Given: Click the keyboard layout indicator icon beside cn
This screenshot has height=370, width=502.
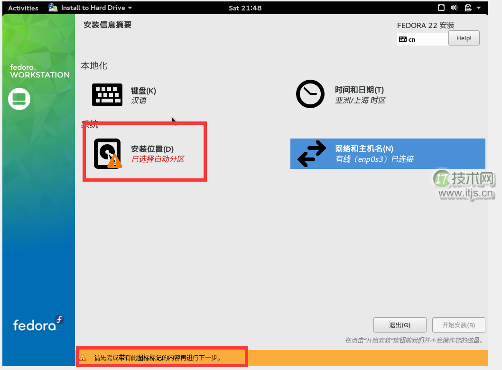Looking at the screenshot, I should tap(403, 39).
